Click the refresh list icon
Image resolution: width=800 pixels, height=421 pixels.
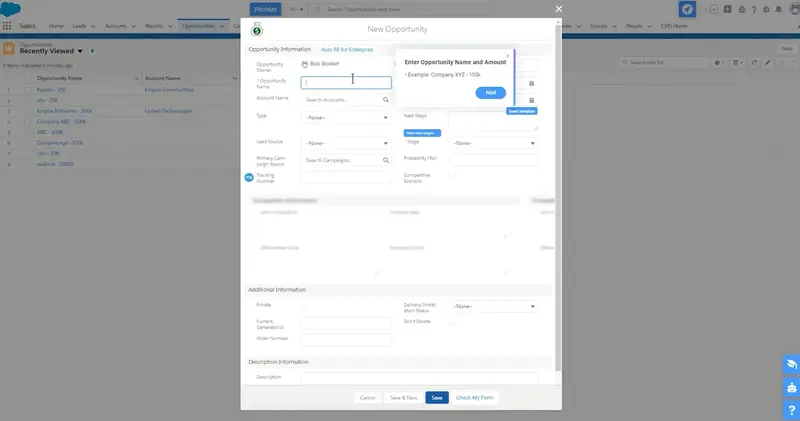pos(754,62)
